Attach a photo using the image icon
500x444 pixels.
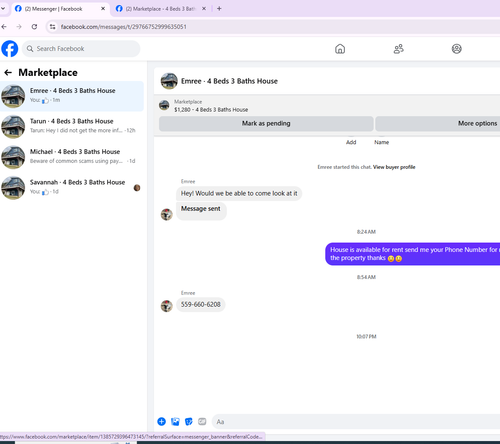(x=175, y=422)
